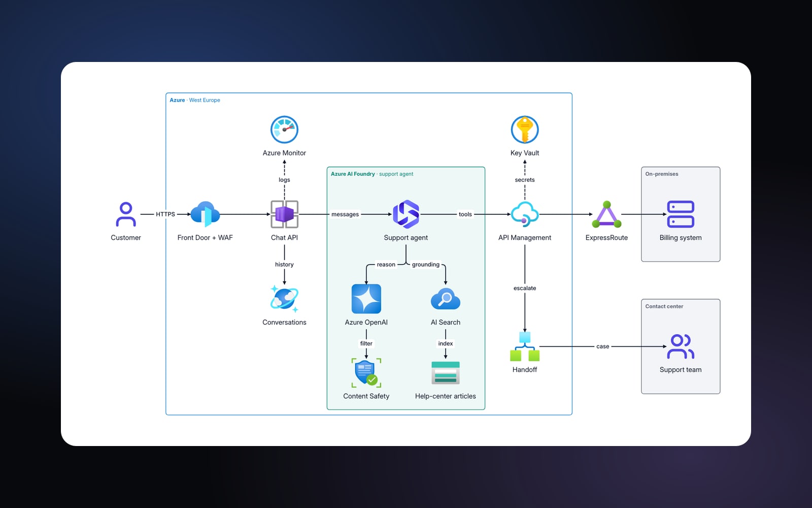Click the Handoff logic app icon

(525, 346)
